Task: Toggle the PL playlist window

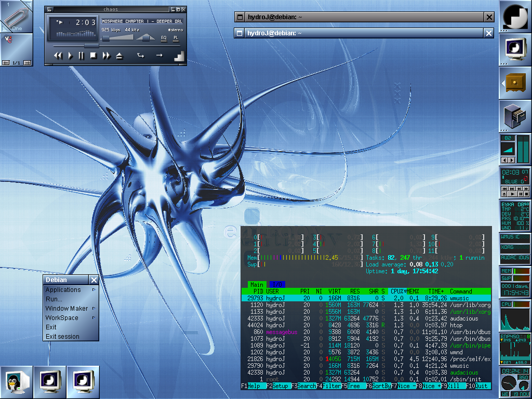Action: tap(176, 38)
